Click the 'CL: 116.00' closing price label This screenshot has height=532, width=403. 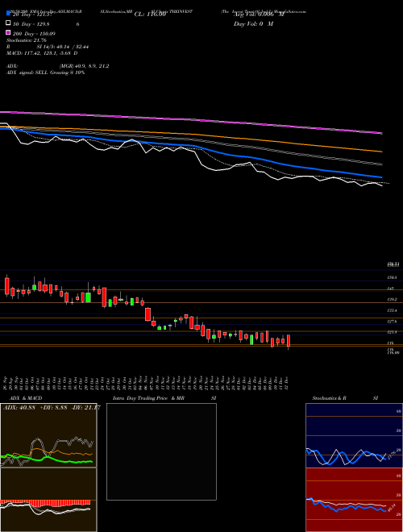[x=150, y=15]
